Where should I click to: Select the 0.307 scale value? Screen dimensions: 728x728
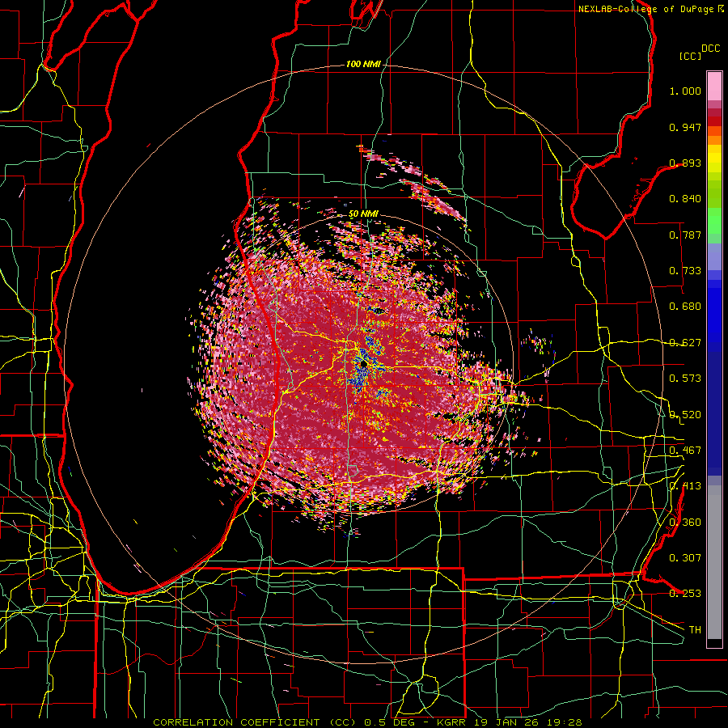(x=685, y=558)
